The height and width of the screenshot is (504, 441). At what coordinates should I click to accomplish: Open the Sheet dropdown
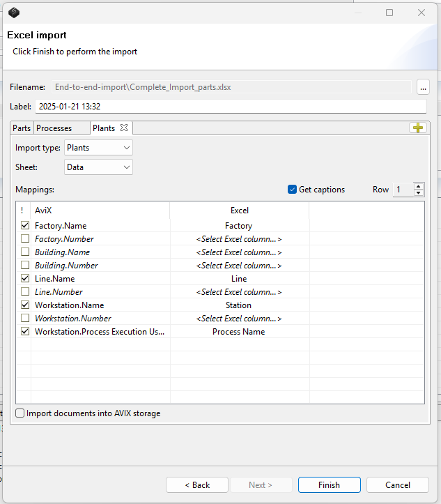pos(98,167)
